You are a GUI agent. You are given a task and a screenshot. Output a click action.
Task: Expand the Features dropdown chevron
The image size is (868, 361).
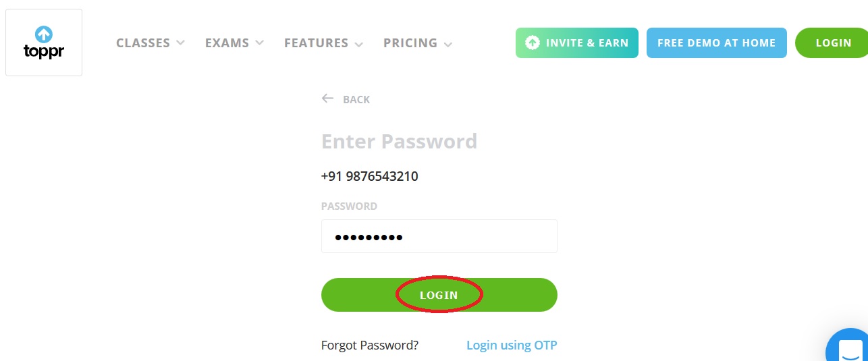point(358,45)
